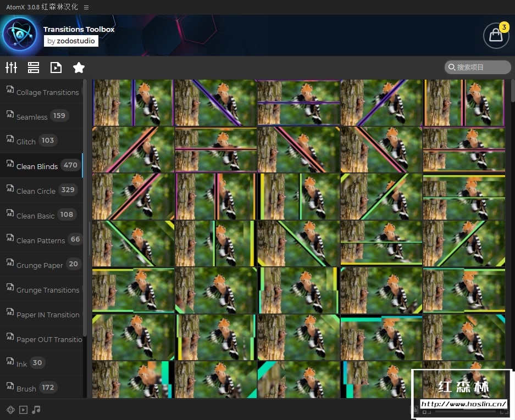Open the Clean Circle category
Image resolution: width=515 pixels, height=420 pixels.
(x=36, y=191)
